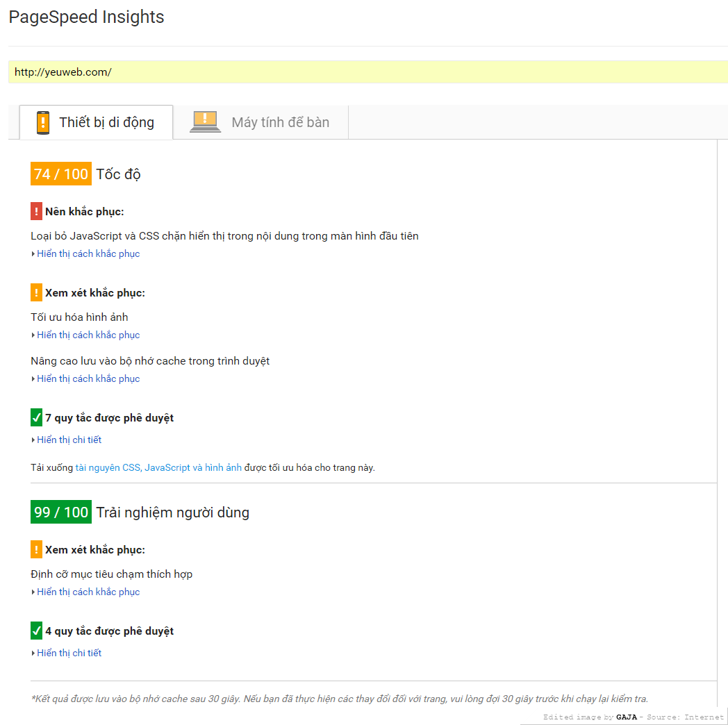Screen dimensions: 728x725
Task: Switch to the Thiết bị di động tab
Action: coord(96,122)
